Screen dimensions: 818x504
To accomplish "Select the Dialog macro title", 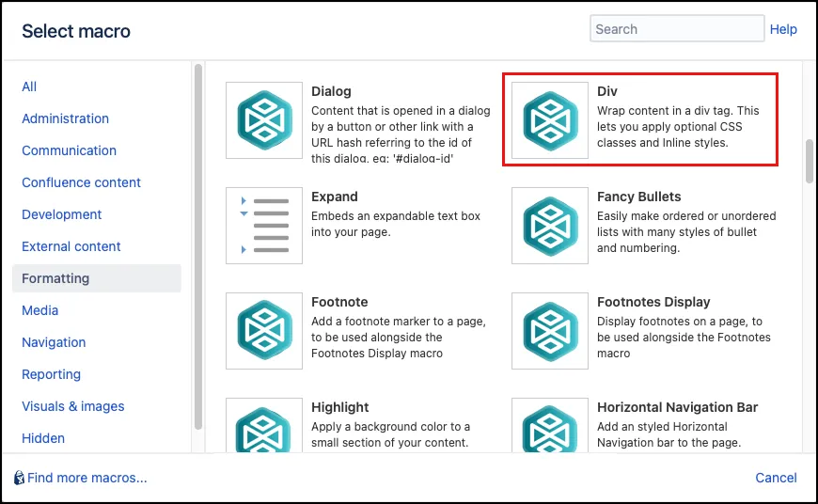I will click(x=331, y=91).
